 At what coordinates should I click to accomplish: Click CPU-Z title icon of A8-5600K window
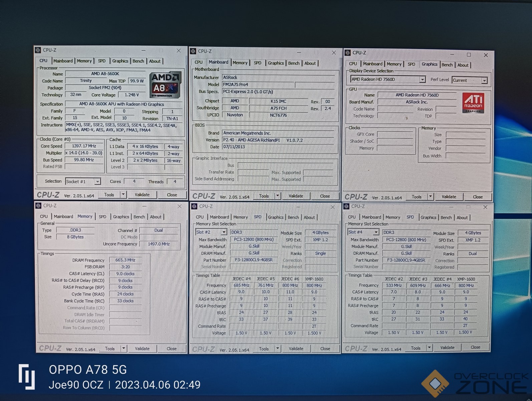click(x=38, y=50)
